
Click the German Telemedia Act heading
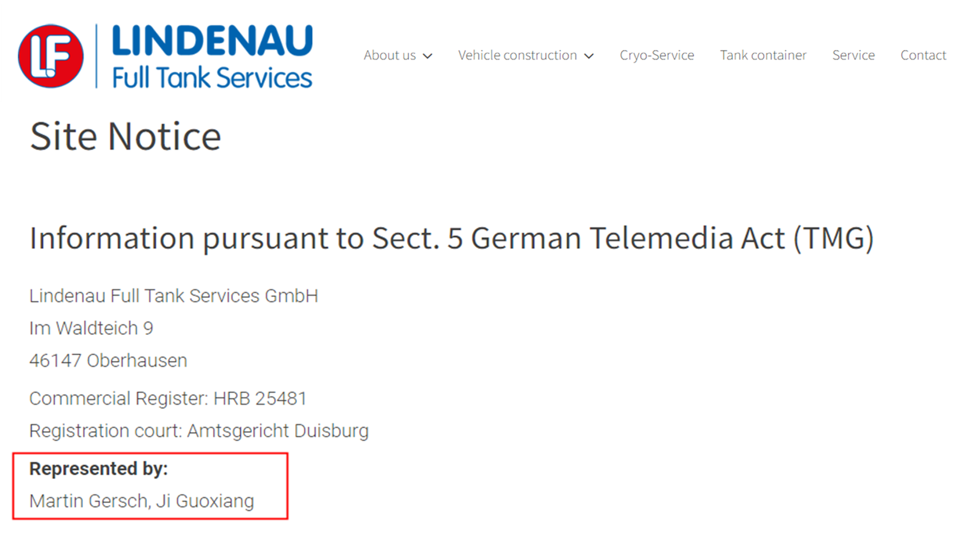pos(452,238)
